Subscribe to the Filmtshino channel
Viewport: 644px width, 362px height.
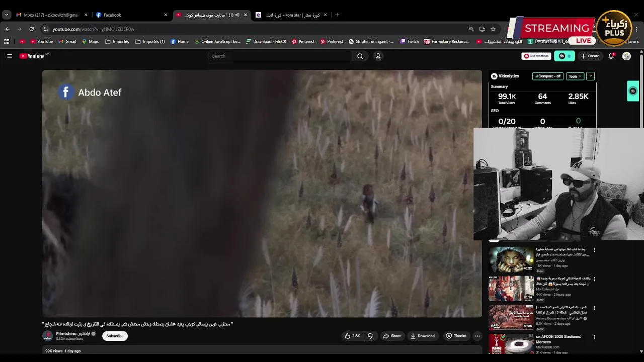click(x=115, y=336)
